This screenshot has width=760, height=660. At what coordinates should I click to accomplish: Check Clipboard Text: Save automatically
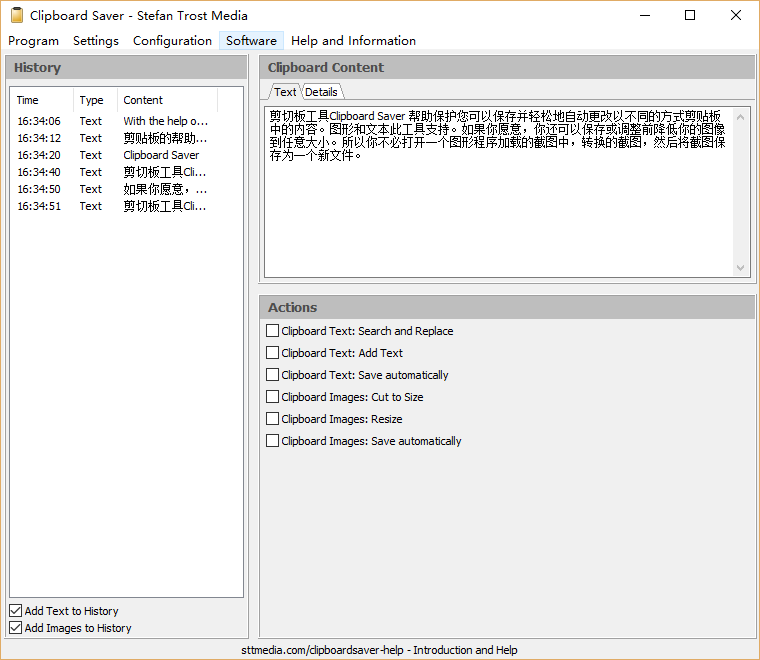coord(273,375)
